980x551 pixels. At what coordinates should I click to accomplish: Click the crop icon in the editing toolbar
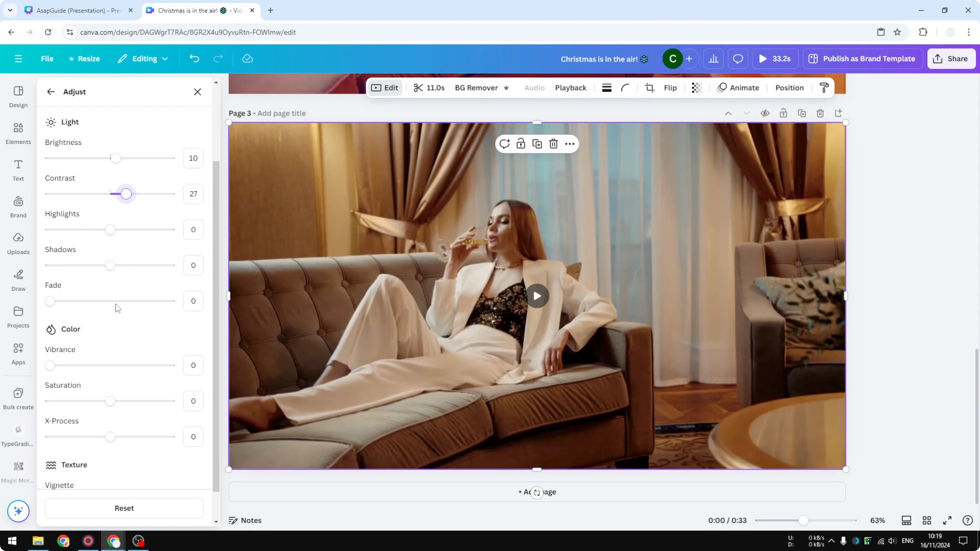click(x=650, y=88)
